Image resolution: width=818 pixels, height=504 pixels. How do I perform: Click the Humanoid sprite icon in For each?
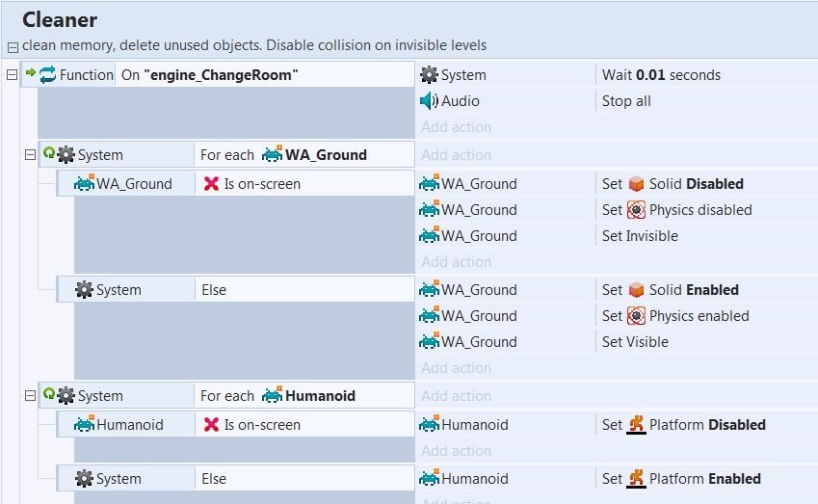(272, 396)
